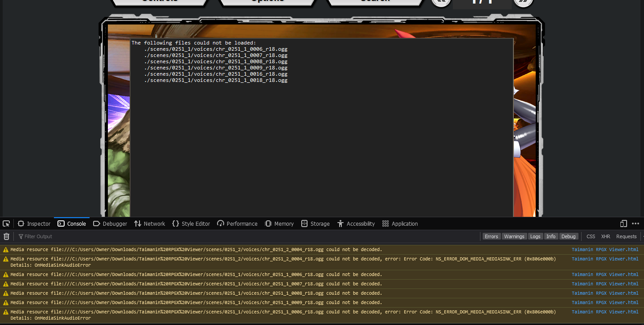Click warning icon beside 0251_1_0007 message
The width and height of the screenshot is (644, 325).
[6, 284]
